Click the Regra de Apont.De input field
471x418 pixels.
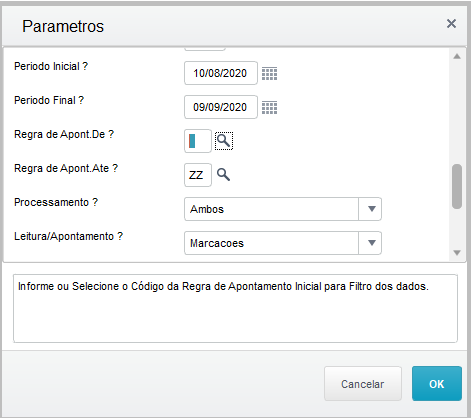coord(198,141)
